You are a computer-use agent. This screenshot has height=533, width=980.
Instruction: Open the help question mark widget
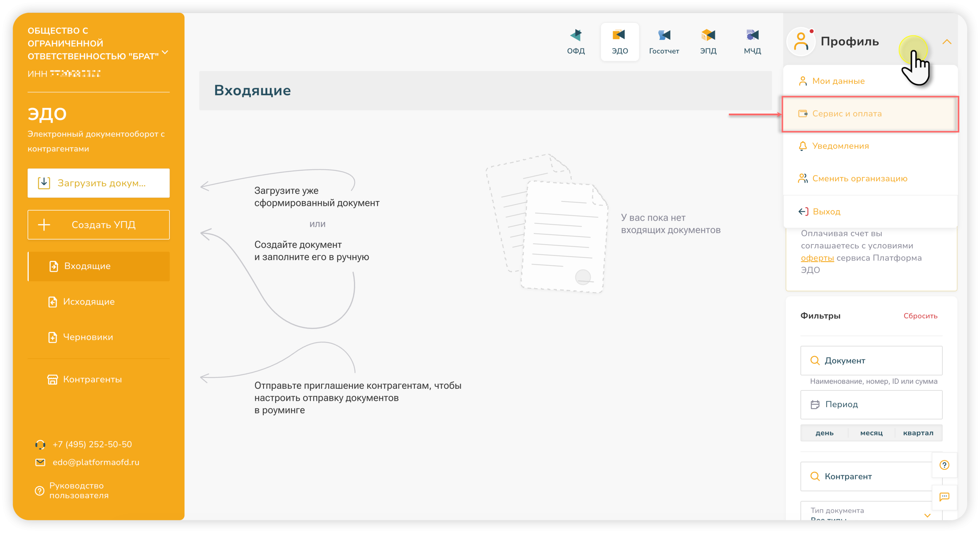[x=944, y=465]
